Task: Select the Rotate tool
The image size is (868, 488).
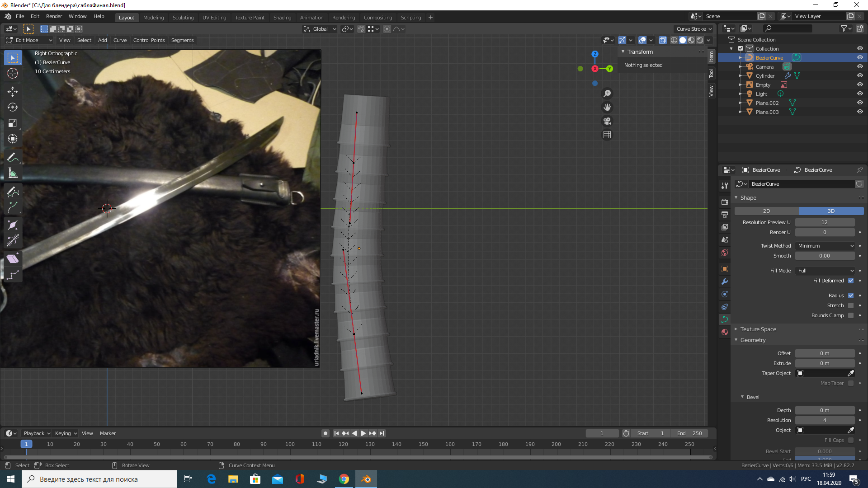Action: point(13,108)
